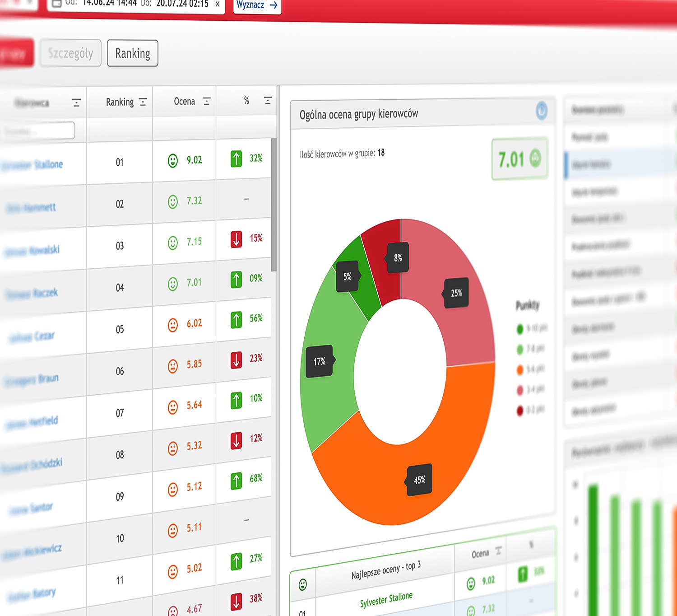Click the green up arrow beside 32%
The image size is (677, 616).
236,159
